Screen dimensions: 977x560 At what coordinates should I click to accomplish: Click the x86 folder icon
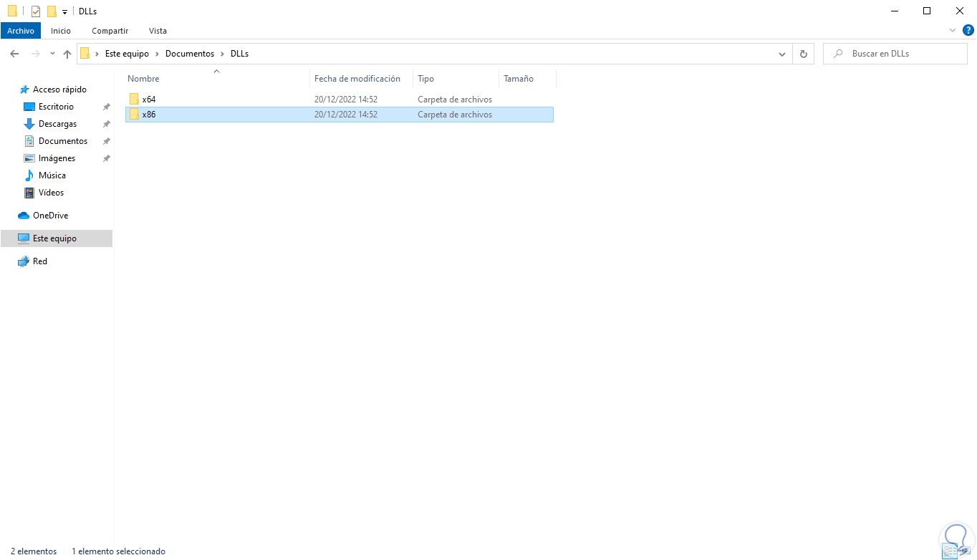(134, 115)
